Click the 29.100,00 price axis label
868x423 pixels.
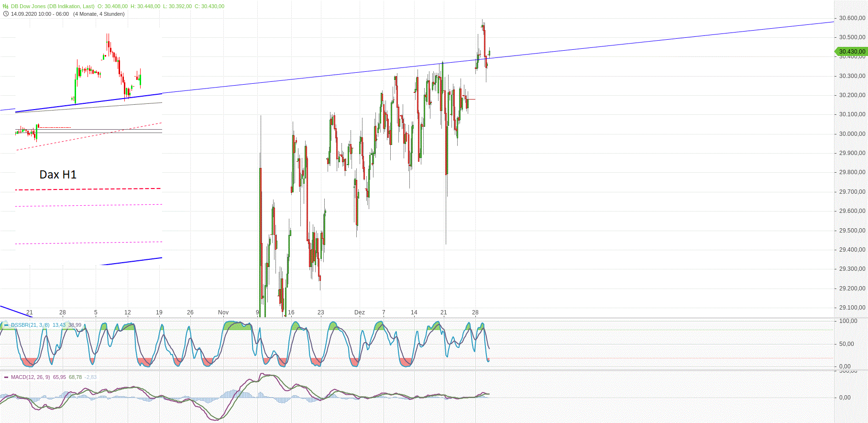pos(852,308)
